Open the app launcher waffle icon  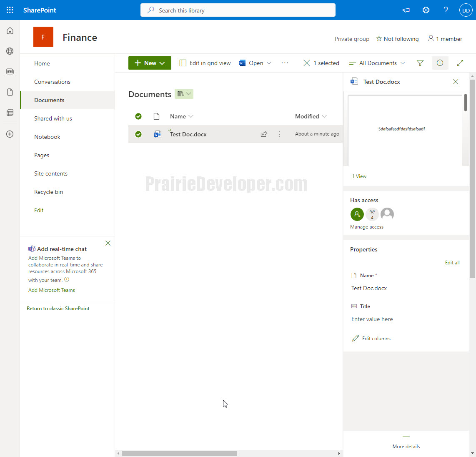pyautogui.click(x=10, y=10)
